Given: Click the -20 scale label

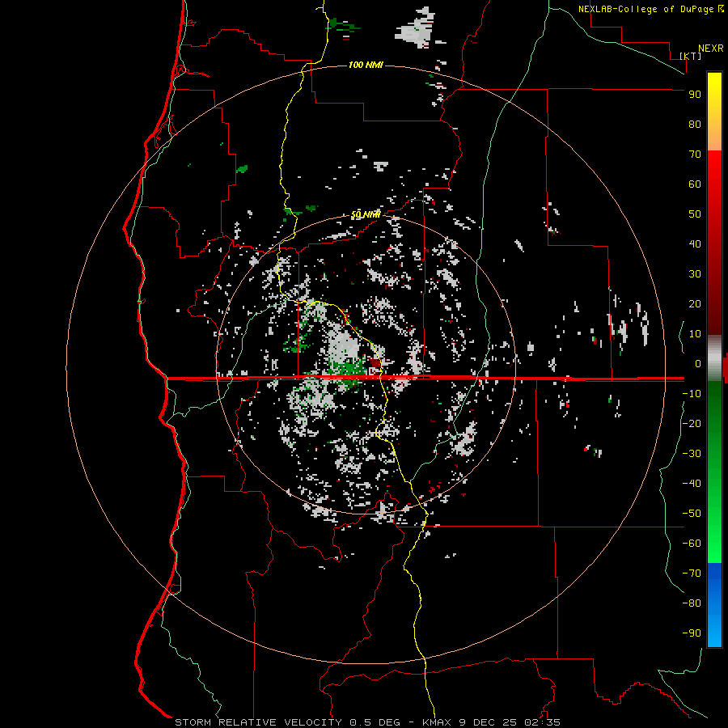Looking at the screenshot, I should click(692, 423).
